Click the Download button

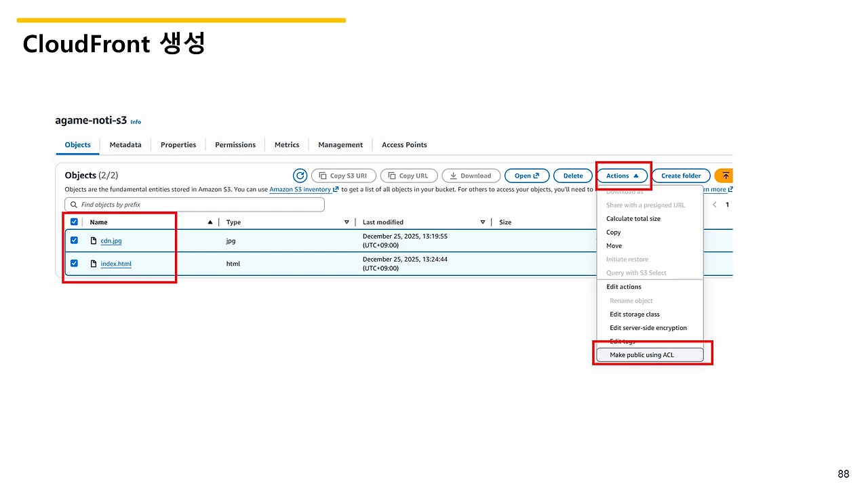471,176
